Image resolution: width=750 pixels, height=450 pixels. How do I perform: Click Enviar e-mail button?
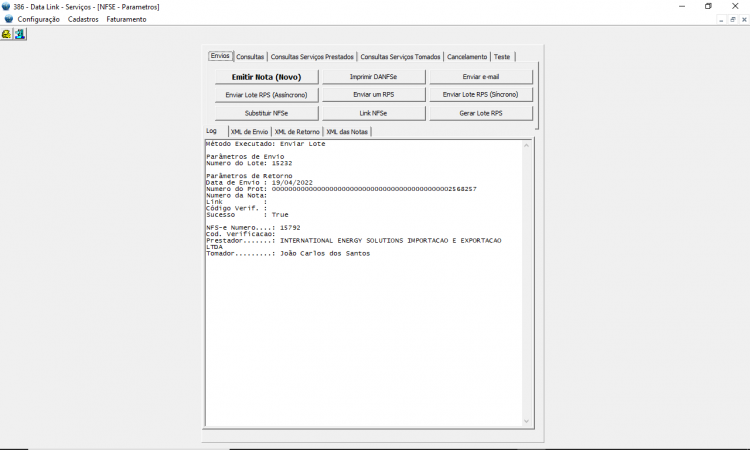point(481,77)
